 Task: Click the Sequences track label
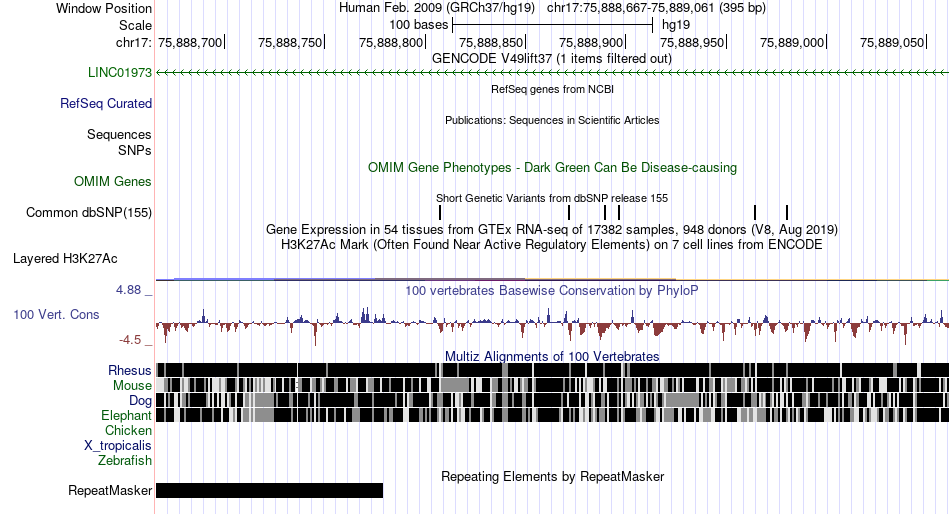click(119, 135)
